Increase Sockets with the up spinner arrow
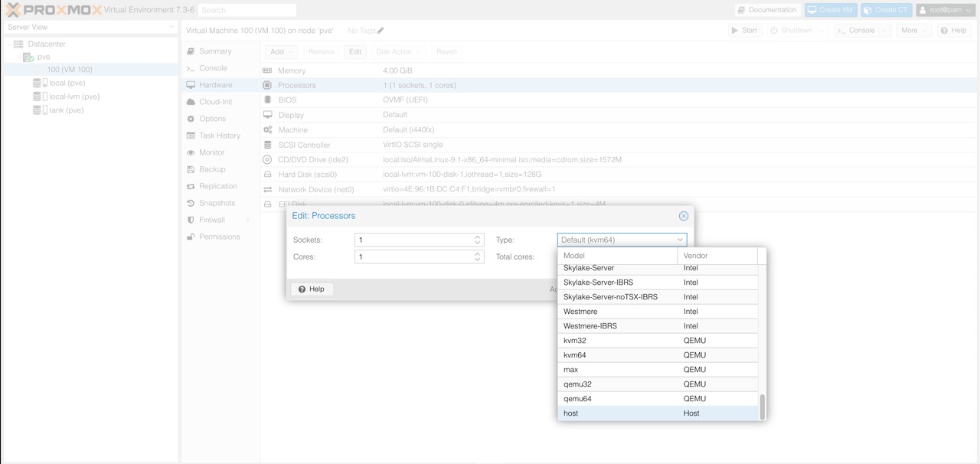Viewport: 980px width, 464px height. tap(478, 237)
